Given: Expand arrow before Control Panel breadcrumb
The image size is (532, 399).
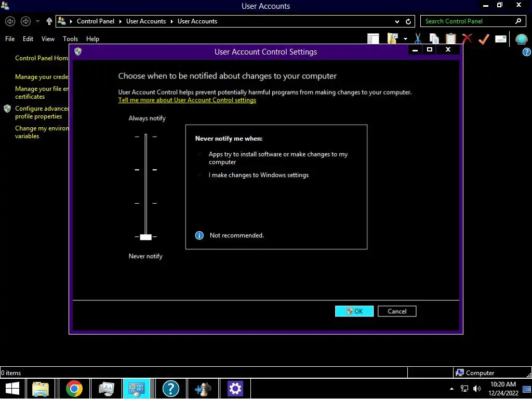Looking at the screenshot, I should point(71,21).
